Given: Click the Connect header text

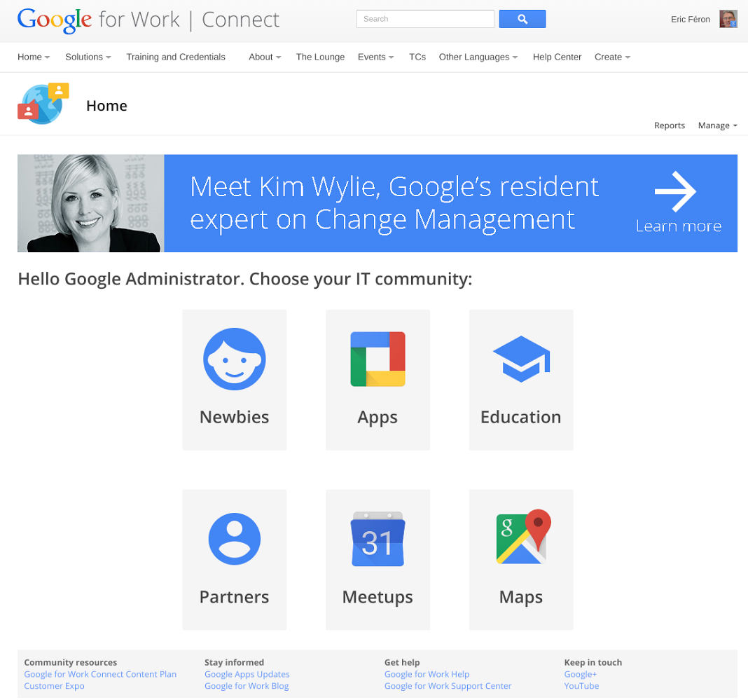Looking at the screenshot, I should 240,20.
